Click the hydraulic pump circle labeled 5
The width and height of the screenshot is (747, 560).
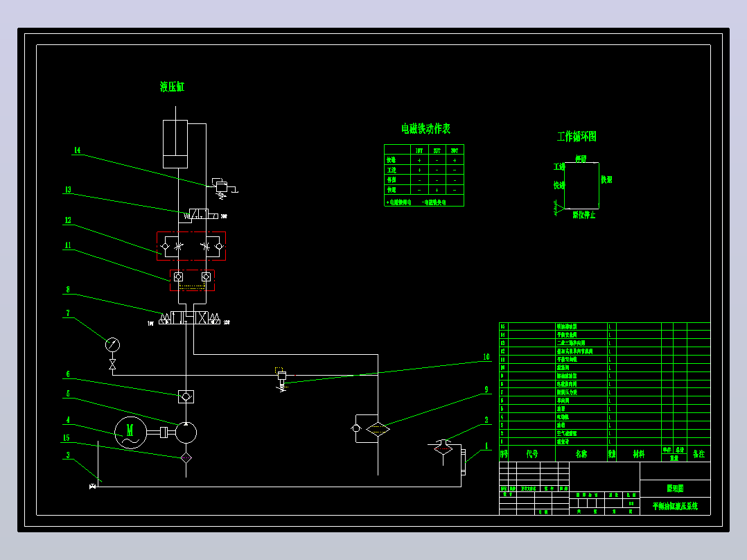point(186,432)
